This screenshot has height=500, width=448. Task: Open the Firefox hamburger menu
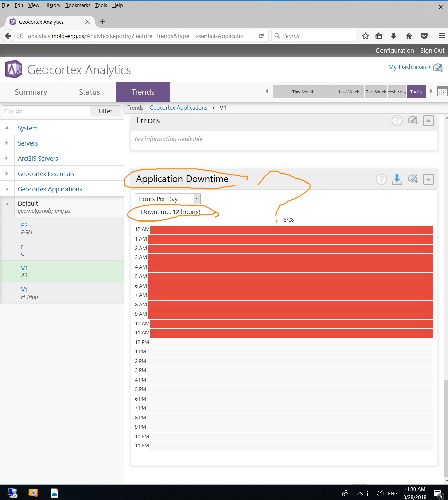[442, 36]
